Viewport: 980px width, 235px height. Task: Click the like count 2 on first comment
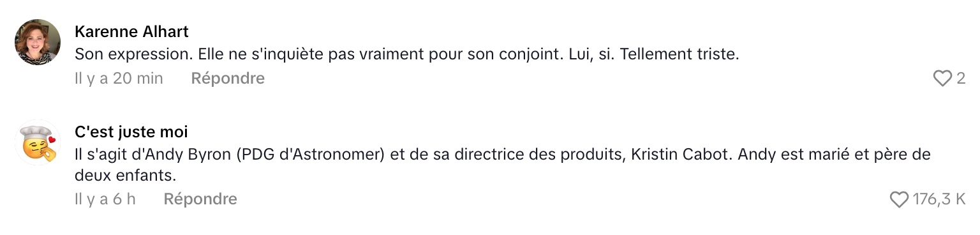pos(961,79)
